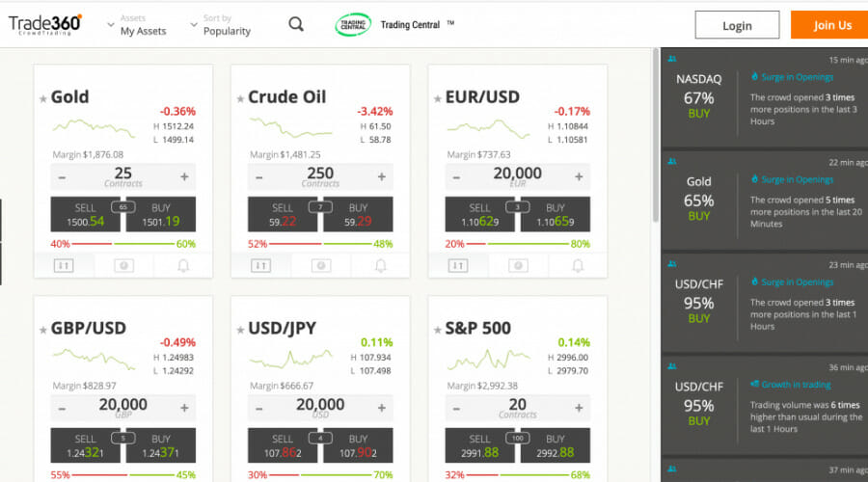The width and height of the screenshot is (868, 482).
Task: Click the orange Join Us button
Action: pos(831,25)
